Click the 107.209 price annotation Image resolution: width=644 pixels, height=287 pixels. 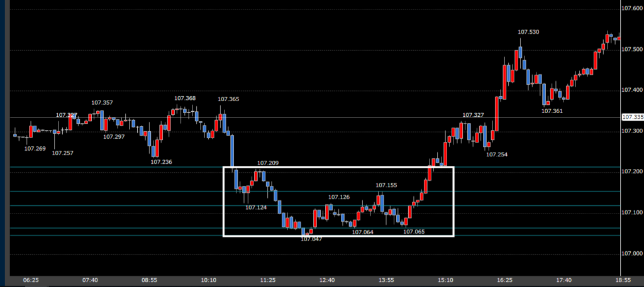268,163
